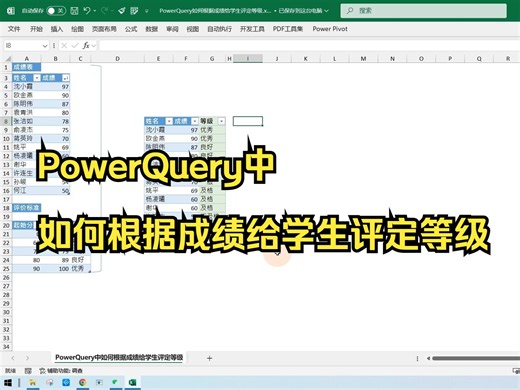Open the 姓名 filter dropdown in column A table
The width and height of the screenshot is (520, 390).
[x=37, y=78]
